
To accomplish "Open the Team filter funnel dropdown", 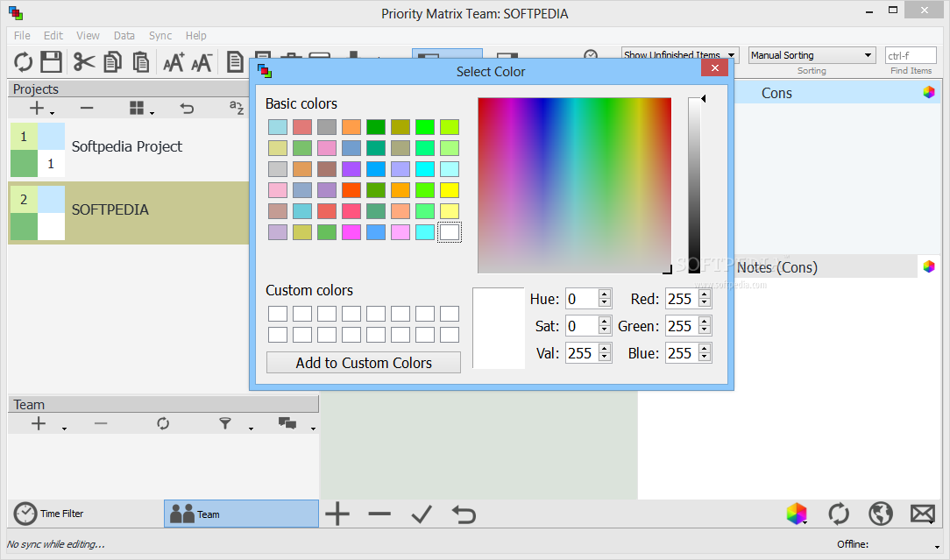I will (251, 429).
